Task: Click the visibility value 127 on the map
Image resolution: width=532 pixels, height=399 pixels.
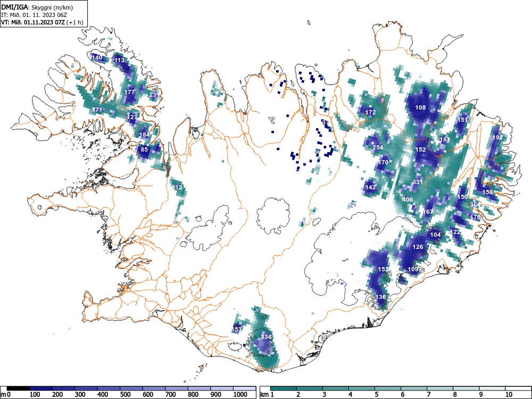Action: click(x=132, y=117)
